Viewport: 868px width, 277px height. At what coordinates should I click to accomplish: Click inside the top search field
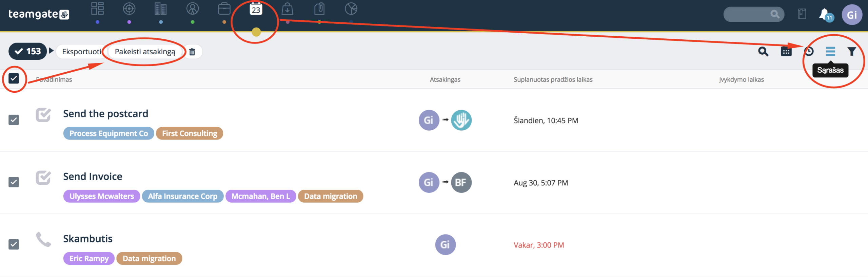click(x=753, y=14)
